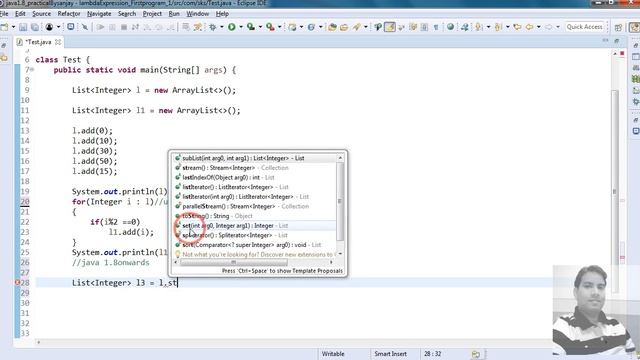This screenshot has height=360, width=640.
Task: Minimize the editor area button
Action: [605, 40]
